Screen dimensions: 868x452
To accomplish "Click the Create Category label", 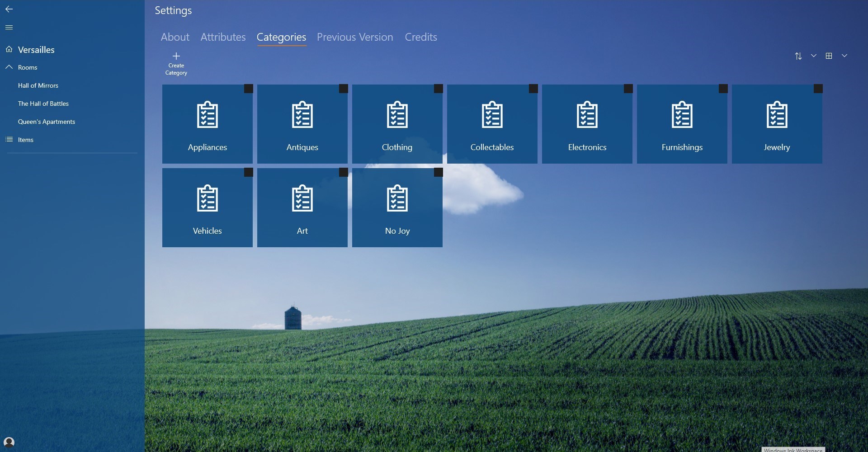I will 176,69.
